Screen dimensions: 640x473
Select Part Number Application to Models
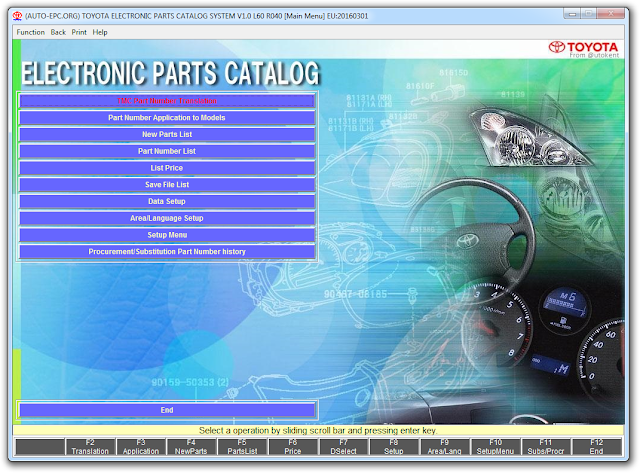tap(167, 118)
